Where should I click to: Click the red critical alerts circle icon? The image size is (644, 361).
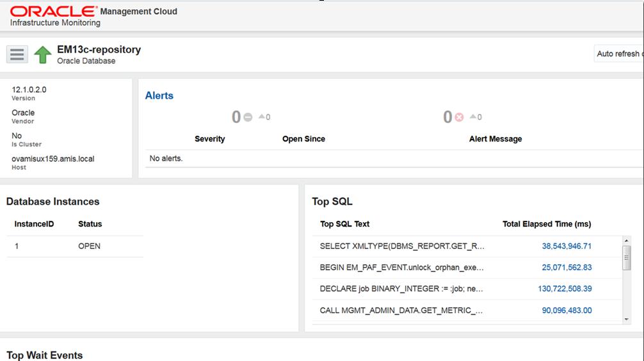(x=459, y=118)
